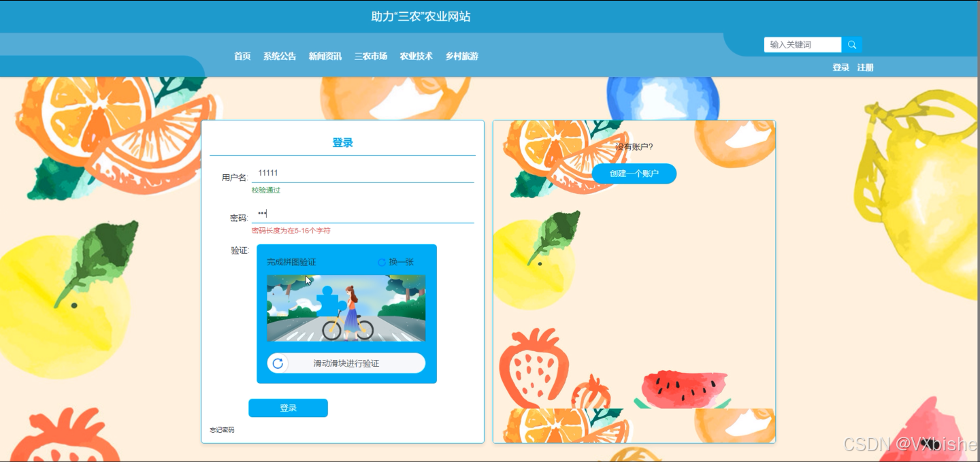This screenshot has width=980, height=462.
Task: Click the 校验通过 validation message
Action: [x=266, y=191]
